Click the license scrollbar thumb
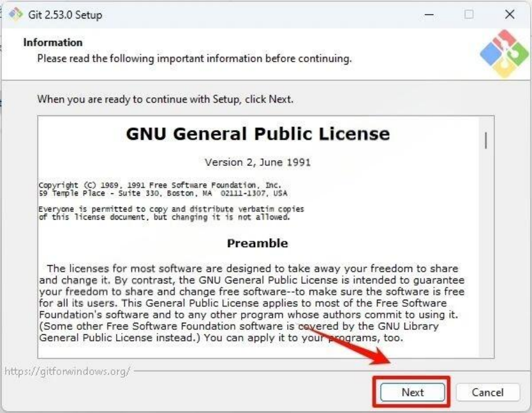This screenshot has width=532, height=413. point(486,140)
